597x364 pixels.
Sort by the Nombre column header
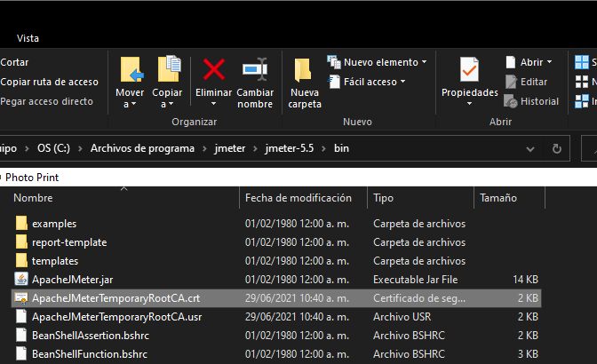pos(33,198)
